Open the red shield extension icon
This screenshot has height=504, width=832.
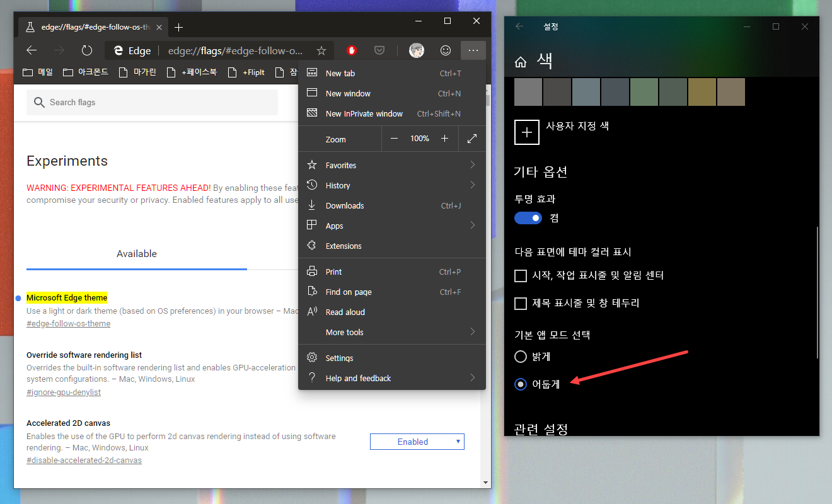pyautogui.click(x=352, y=50)
